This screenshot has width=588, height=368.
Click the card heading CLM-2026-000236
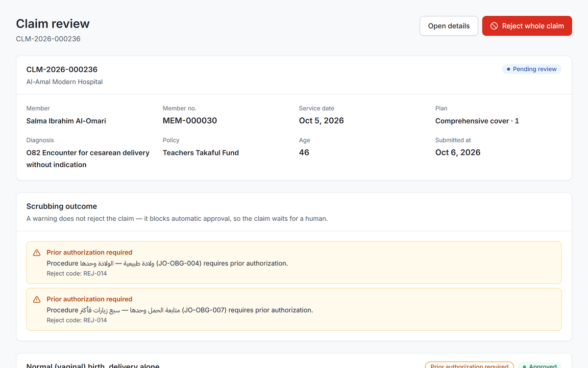[62, 70]
